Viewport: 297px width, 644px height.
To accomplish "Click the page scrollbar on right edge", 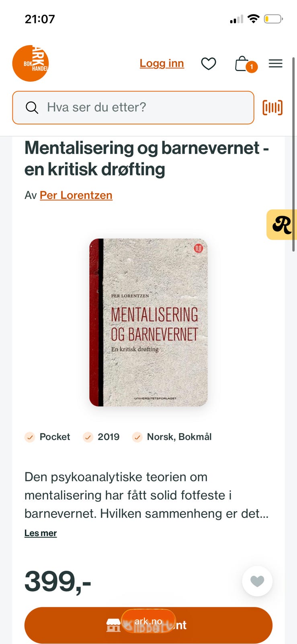I will (294, 155).
